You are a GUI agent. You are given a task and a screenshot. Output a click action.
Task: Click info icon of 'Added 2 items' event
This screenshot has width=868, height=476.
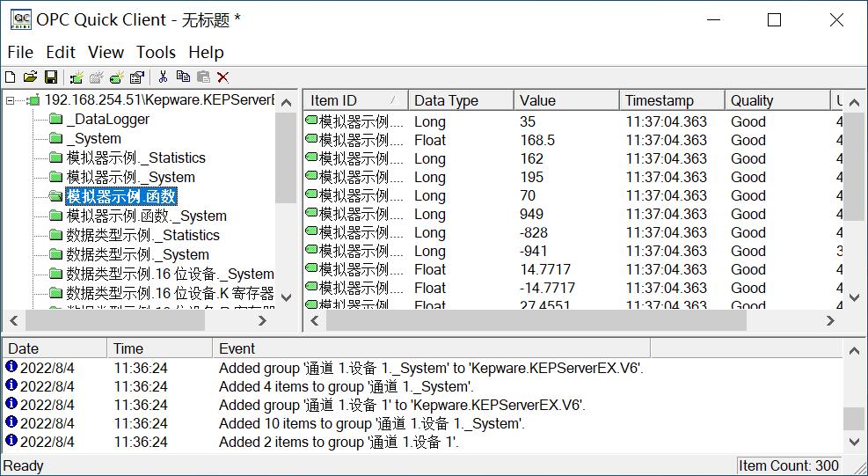11,441
